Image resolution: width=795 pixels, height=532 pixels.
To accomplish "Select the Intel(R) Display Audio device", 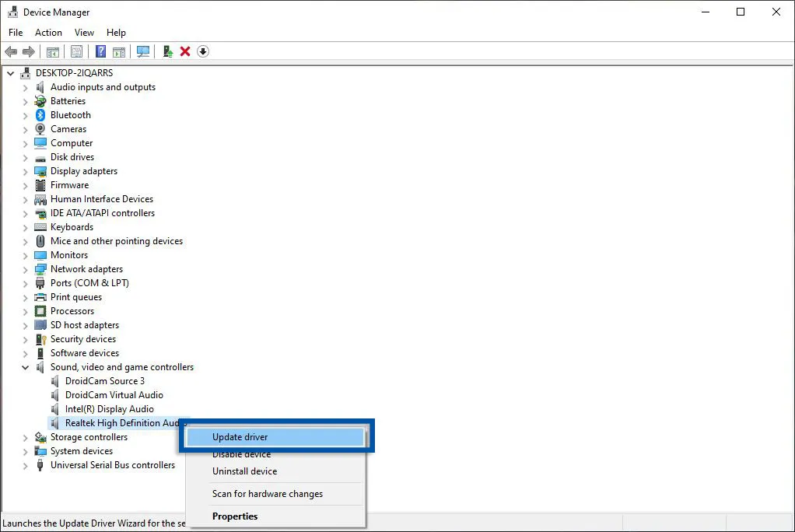I will pos(108,408).
